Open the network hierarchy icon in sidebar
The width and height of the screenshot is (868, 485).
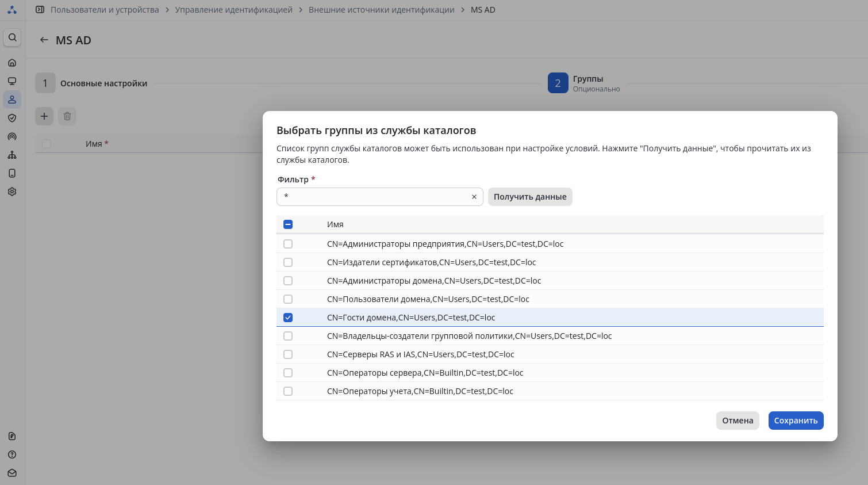tap(12, 155)
